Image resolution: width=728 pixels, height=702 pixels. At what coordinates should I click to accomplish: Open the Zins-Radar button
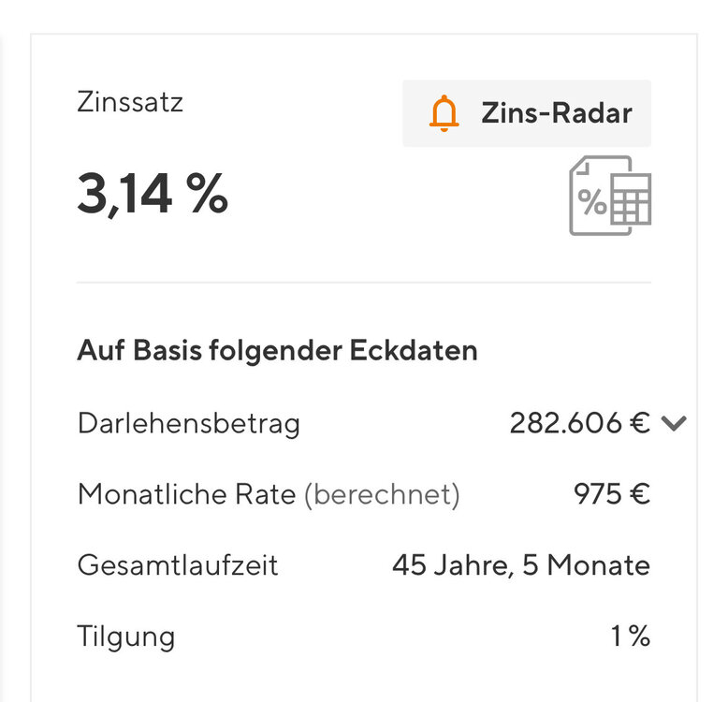(527, 113)
